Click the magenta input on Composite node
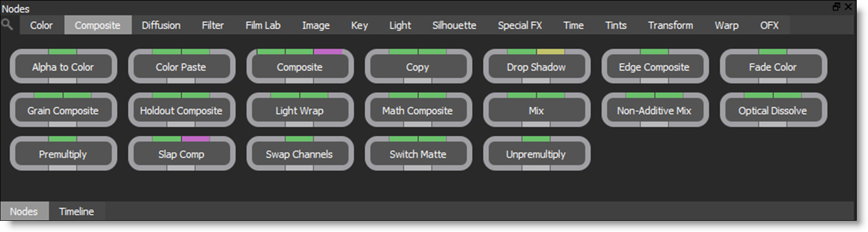This screenshot has height=232, width=868. pyautogui.click(x=328, y=52)
